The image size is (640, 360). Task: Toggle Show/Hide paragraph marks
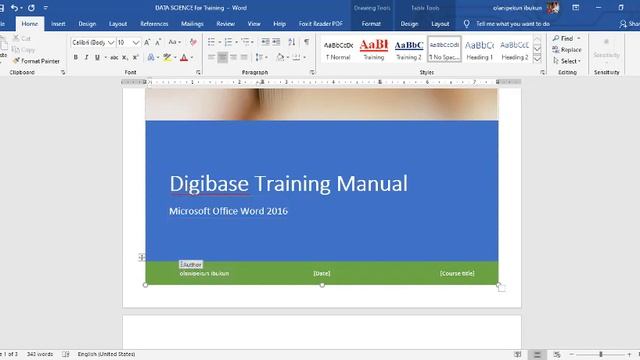(x=307, y=42)
